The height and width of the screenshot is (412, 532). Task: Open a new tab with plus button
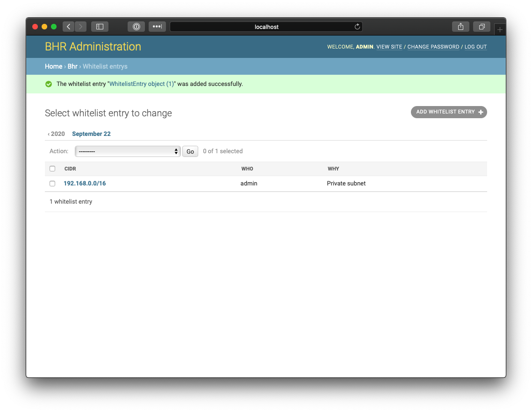[500, 30]
